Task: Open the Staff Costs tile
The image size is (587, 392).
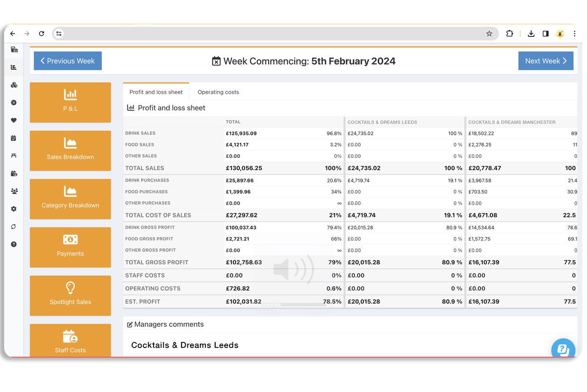Action: (70, 342)
